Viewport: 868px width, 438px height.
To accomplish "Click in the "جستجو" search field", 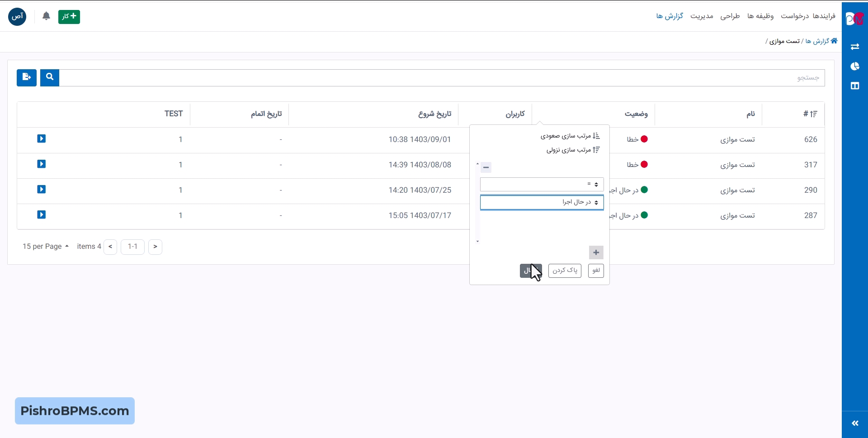I will [x=443, y=78].
